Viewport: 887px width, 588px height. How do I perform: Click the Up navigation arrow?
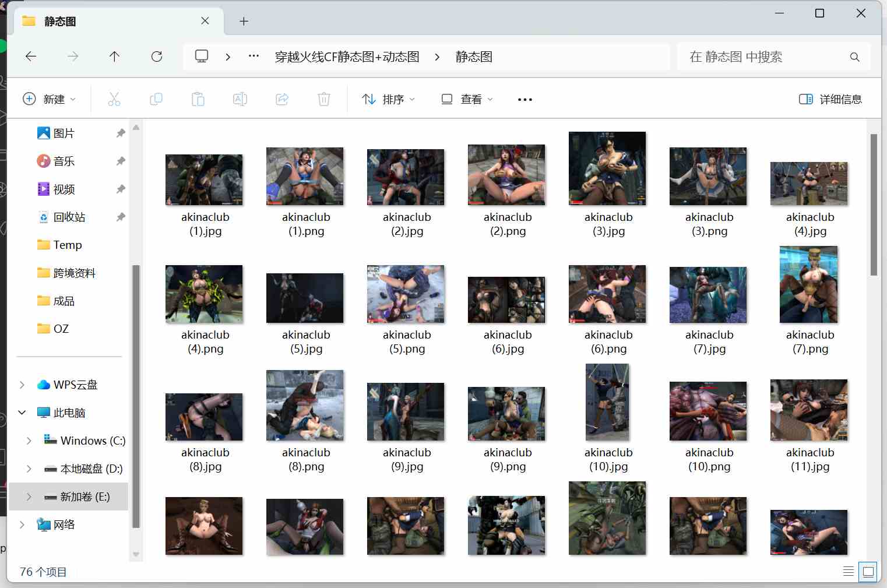[x=114, y=57]
